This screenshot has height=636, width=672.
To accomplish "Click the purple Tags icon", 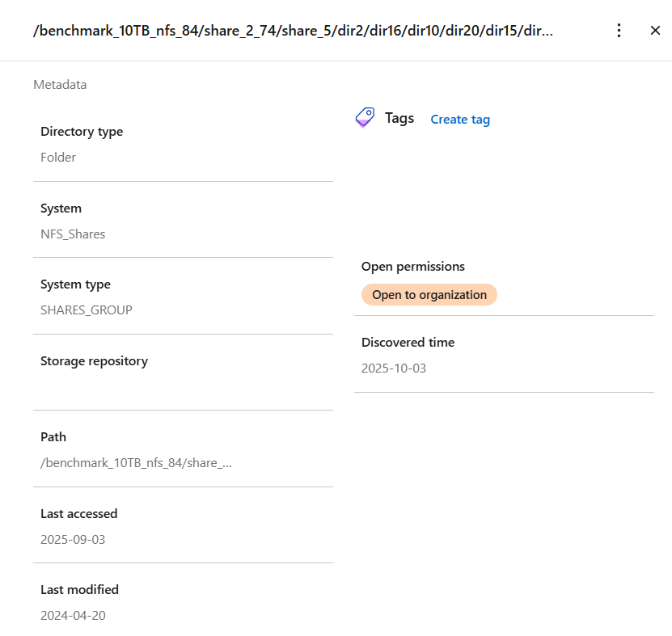I will click(x=365, y=118).
